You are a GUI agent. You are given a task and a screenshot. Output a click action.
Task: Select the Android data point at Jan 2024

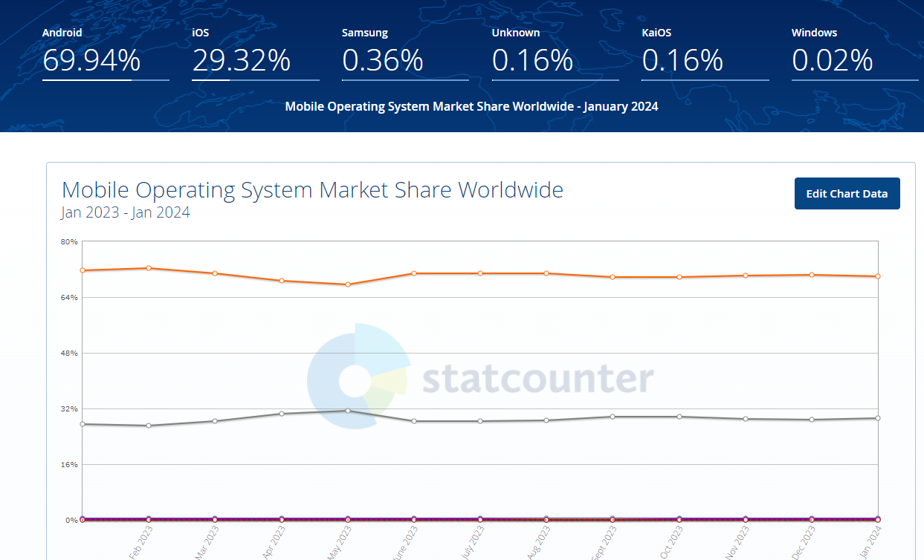(x=878, y=276)
